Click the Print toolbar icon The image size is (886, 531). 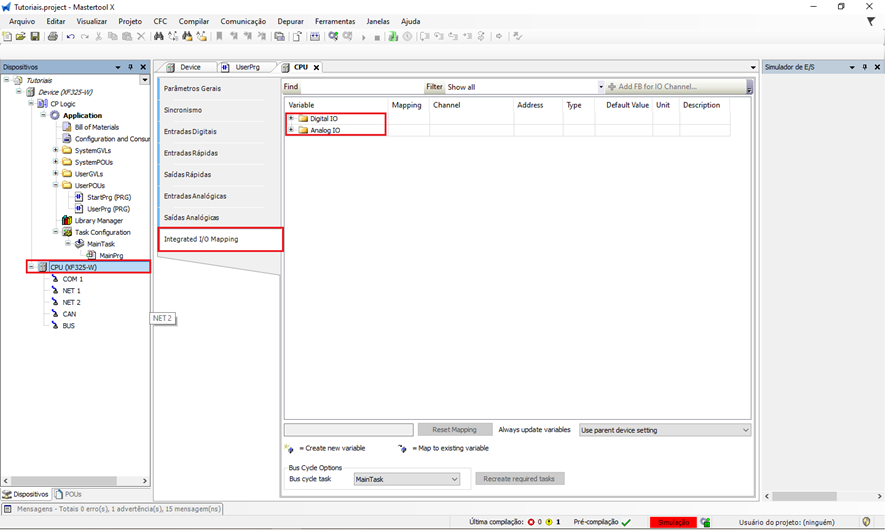(53, 37)
